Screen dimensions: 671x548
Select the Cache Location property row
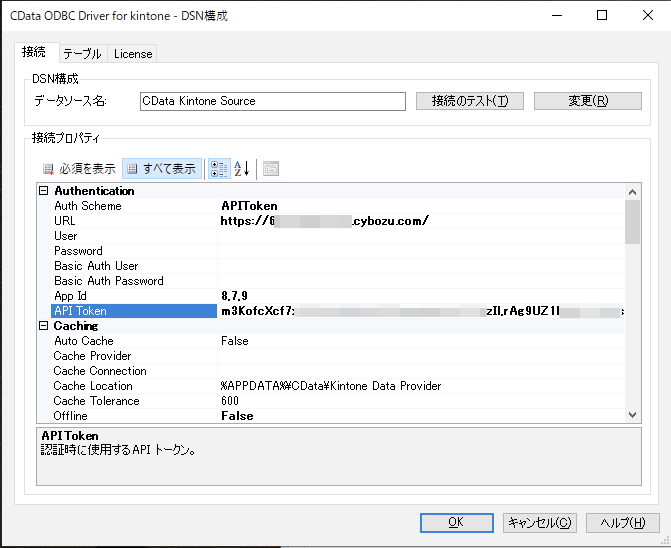(337, 386)
